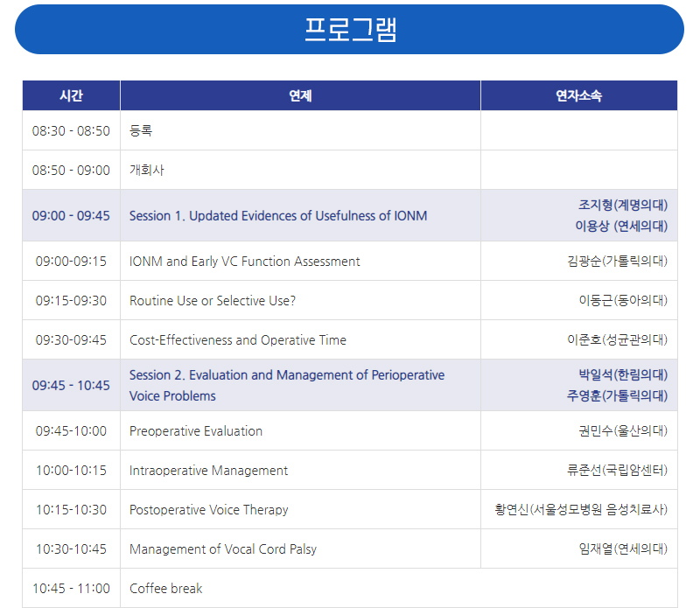Click the 08:30 - 08:50 time cell

pyautogui.click(x=71, y=131)
